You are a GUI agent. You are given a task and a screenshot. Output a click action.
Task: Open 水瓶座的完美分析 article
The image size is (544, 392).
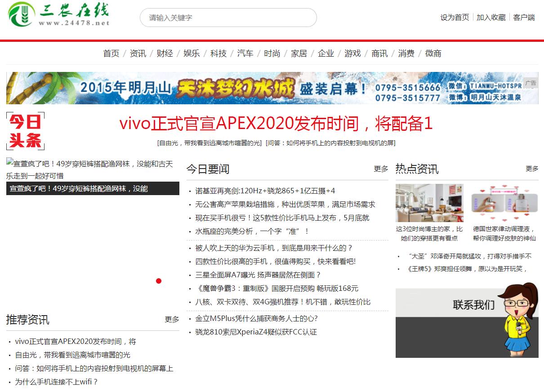point(252,231)
